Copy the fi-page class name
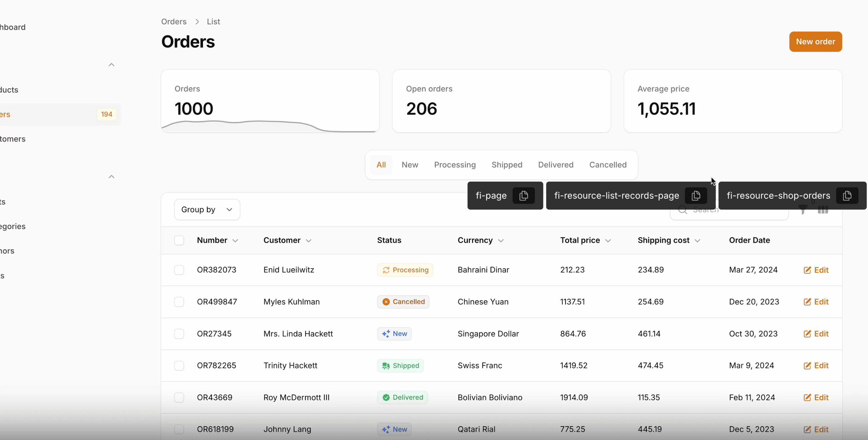This screenshot has width=868, height=440. pyautogui.click(x=524, y=196)
